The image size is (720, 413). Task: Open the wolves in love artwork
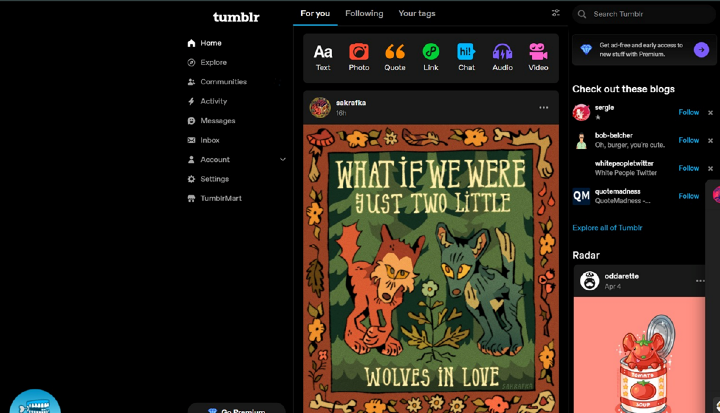click(x=431, y=268)
